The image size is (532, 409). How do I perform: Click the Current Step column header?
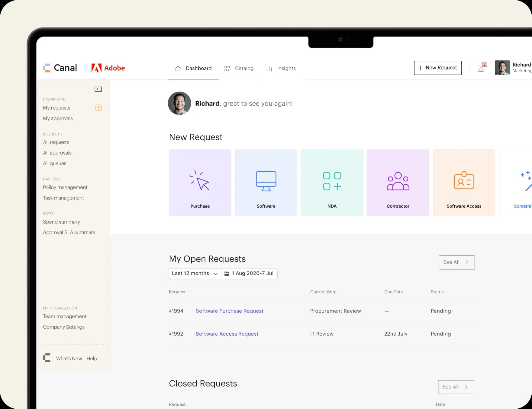[x=323, y=292]
